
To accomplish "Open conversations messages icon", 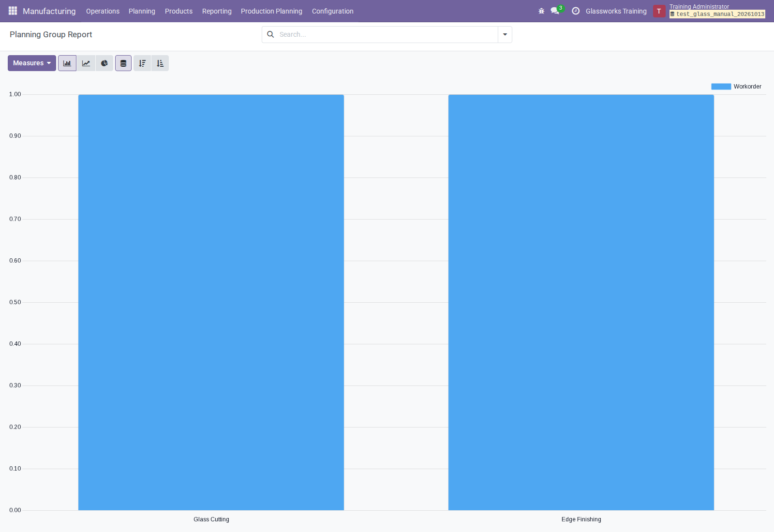I will click(555, 11).
